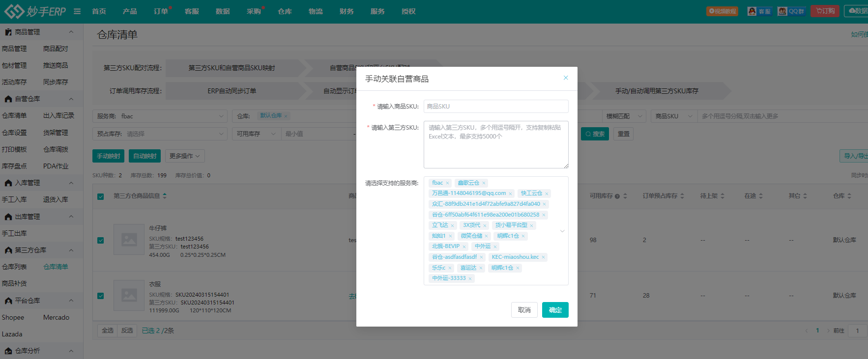Open the 财务 top menu
The width and height of the screenshot is (868, 359).
click(347, 11)
